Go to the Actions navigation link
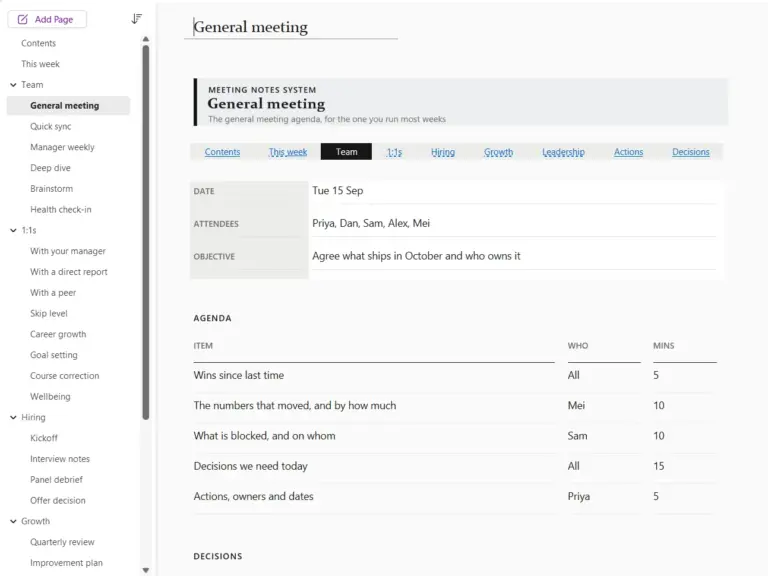This screenshot has height=576, width=768. click(x=628, y=152)
